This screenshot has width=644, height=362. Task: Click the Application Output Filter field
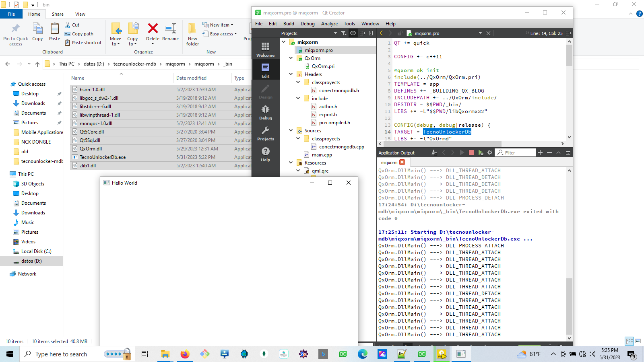(x=519, y=153)
